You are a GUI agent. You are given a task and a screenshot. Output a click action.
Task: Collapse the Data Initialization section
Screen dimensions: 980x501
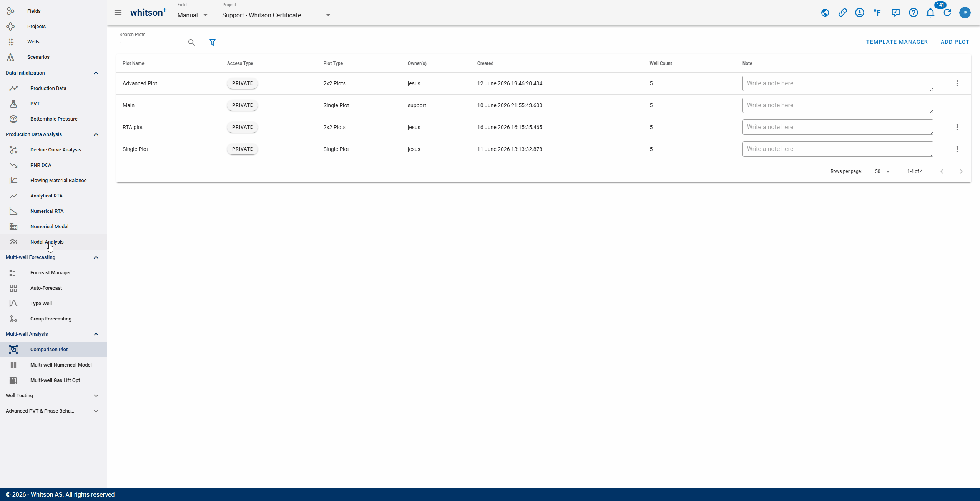pos(96,73)
